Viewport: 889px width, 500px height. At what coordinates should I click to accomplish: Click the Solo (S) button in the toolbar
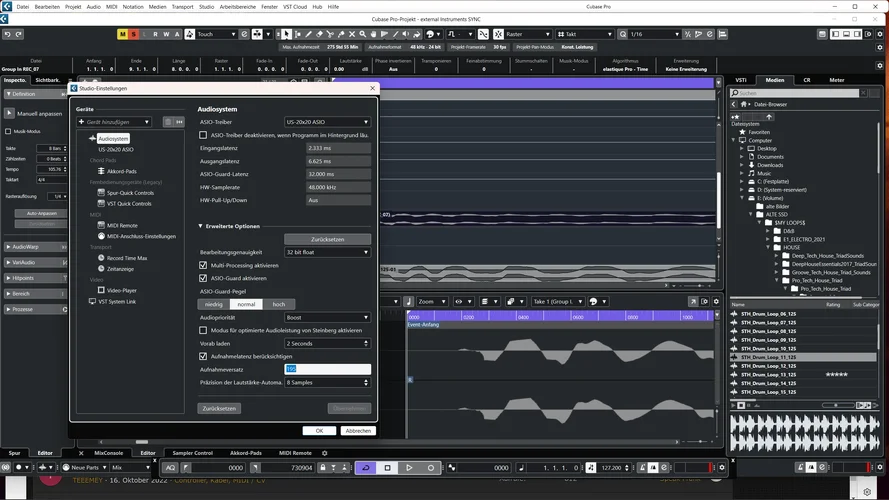[133, 34]
